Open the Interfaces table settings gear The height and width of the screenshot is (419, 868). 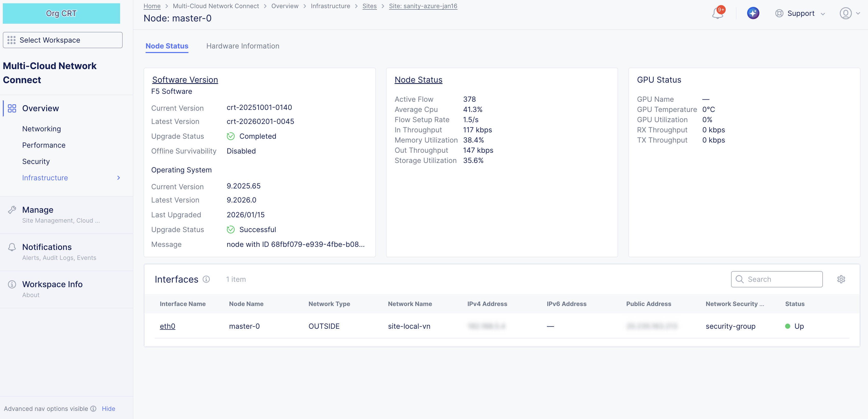tap(841, 279)
